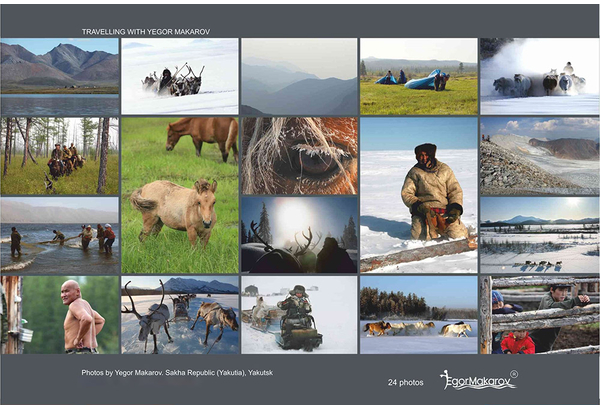Screen dimensions: 600x410
Task: View the man in fur coat photo
Action: pos(418,195)
